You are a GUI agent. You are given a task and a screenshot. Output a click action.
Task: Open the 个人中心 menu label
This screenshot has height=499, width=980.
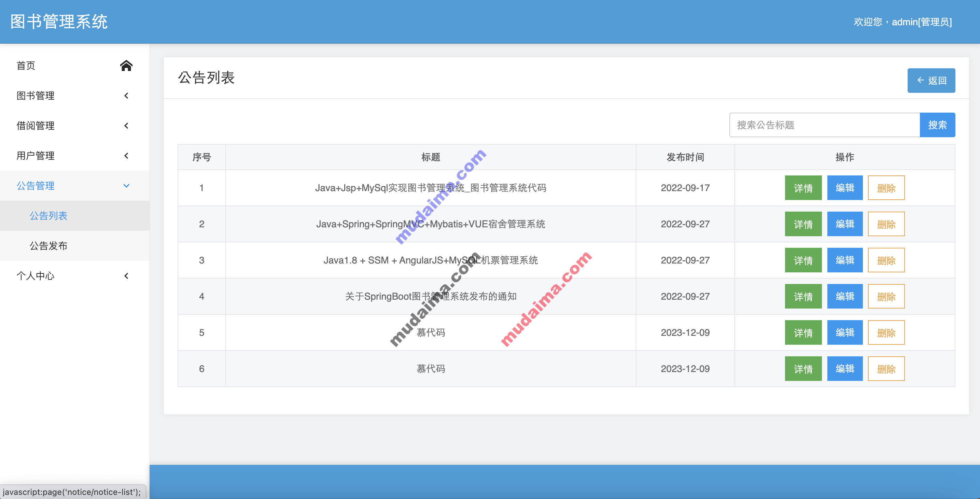[36, 276]
